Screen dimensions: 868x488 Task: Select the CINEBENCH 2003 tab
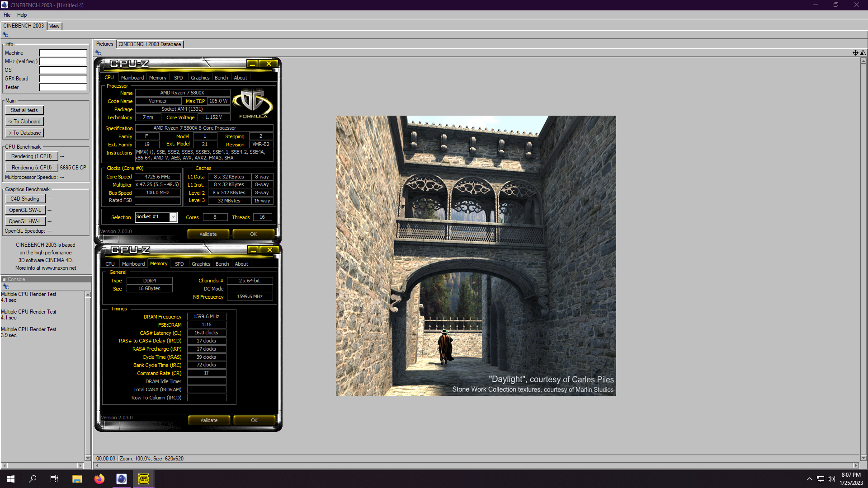click(x=24, y=26)
